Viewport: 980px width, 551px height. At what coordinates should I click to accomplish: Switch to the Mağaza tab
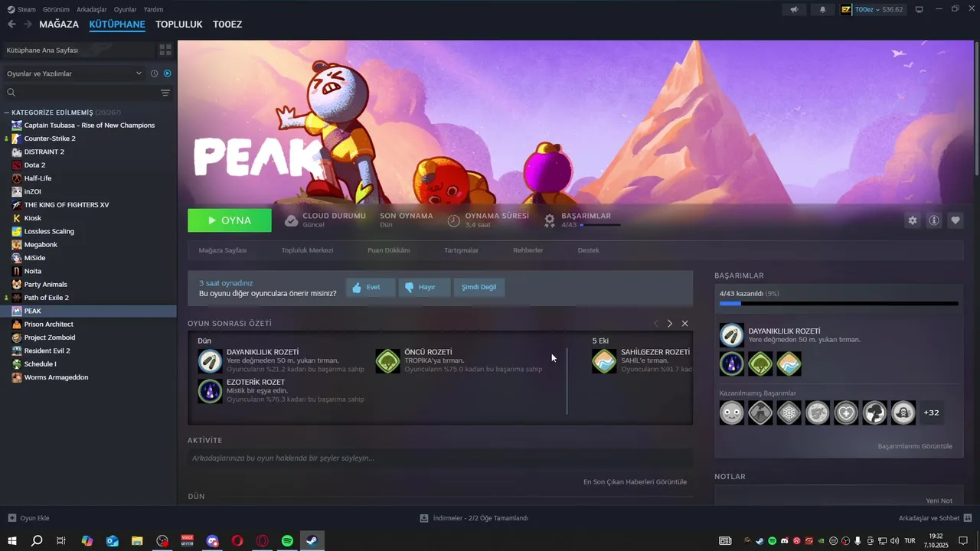click(x=59, y=24)
